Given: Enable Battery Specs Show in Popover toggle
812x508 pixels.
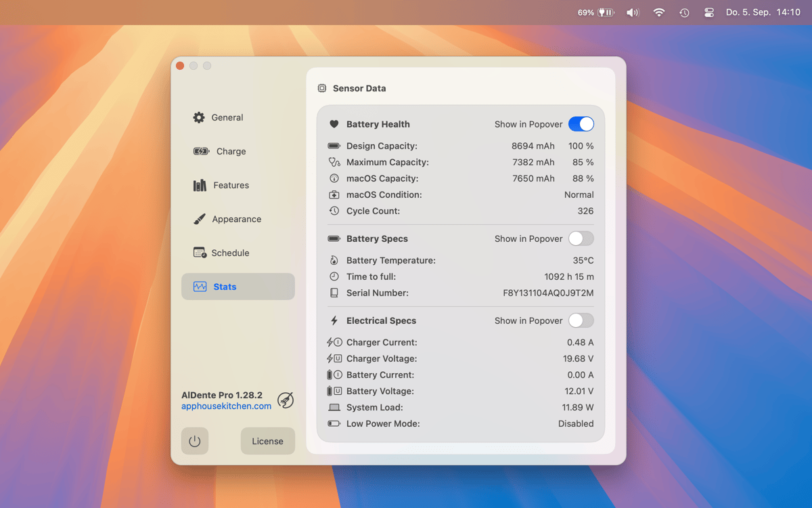Looking at the screenshot, I should click(581, 238).
